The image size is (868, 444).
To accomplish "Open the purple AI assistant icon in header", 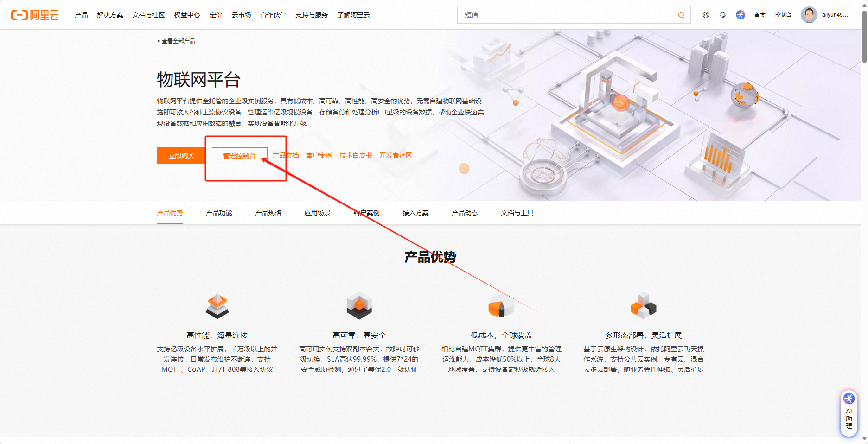I will pos(740,15).
